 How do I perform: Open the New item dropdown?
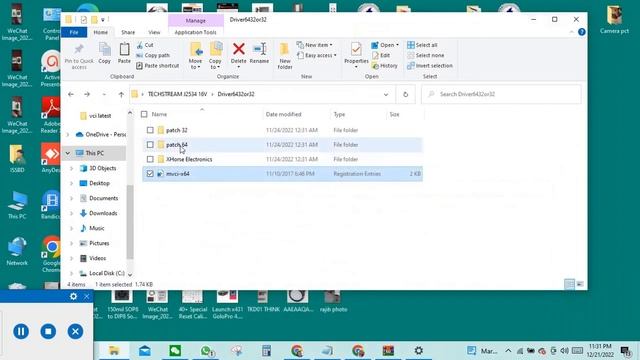314,45
